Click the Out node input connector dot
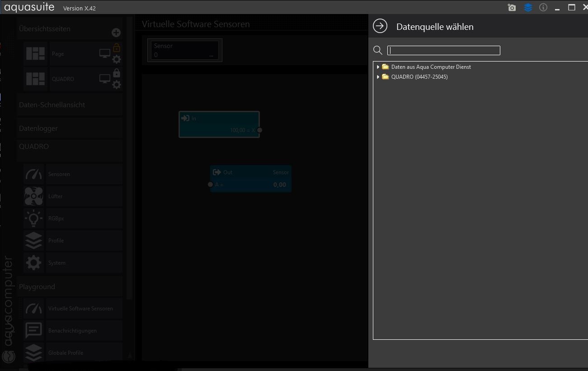Viewport: 588px width, 371px height. click(x=210, y=185)
